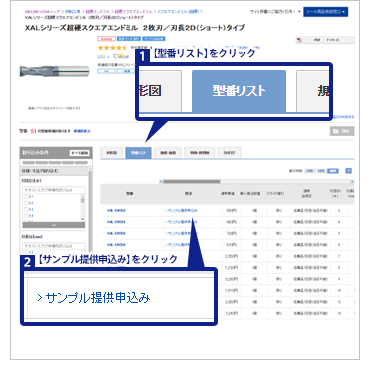Click the 7,240円 price cell
This screenshot has height=369, width=373.
coord(232,313)
